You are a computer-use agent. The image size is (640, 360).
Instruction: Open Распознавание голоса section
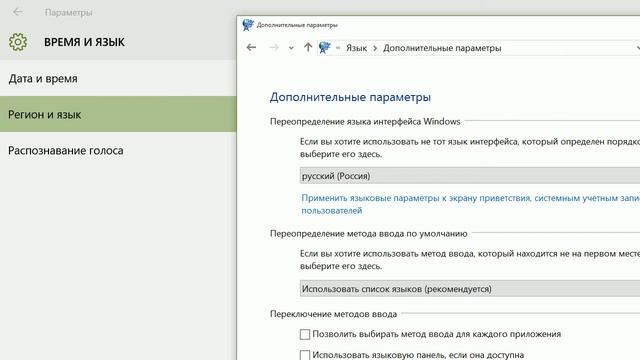tap(118, 150)
